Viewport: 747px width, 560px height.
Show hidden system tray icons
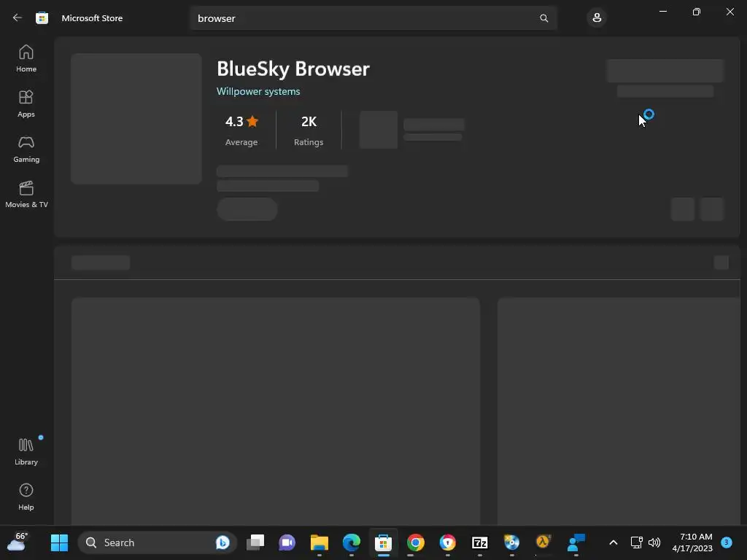[x=613, y=542]
